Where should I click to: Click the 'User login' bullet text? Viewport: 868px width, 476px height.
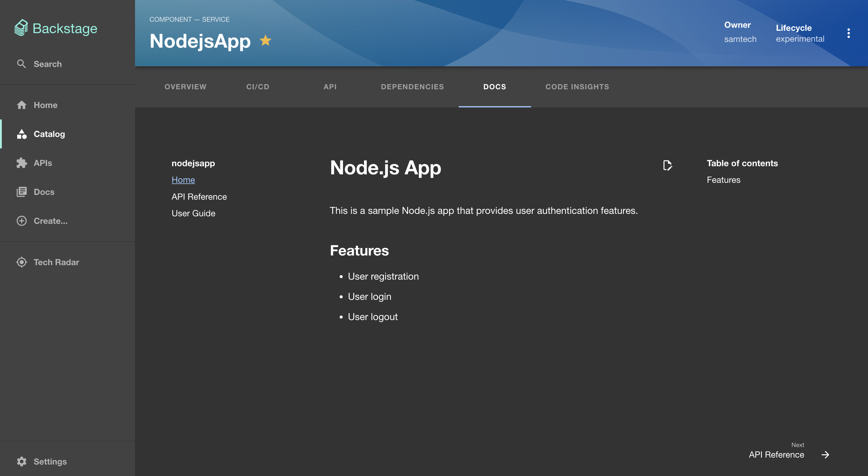[370, 297]
